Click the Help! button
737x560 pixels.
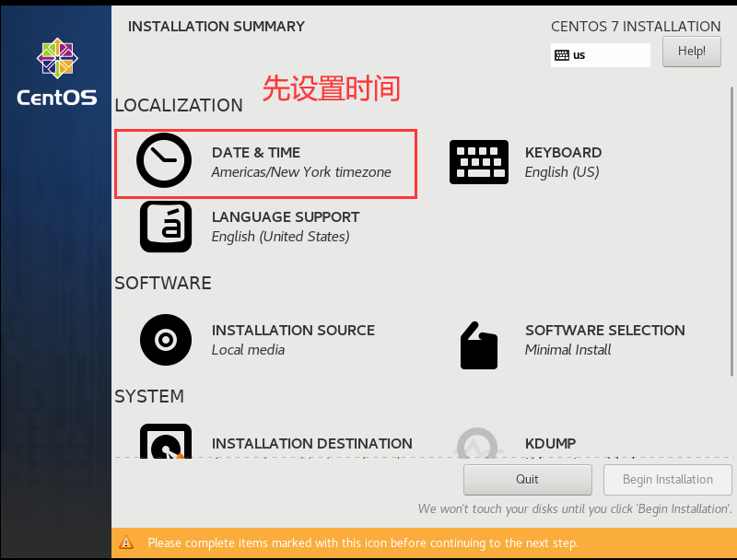click(692, 52)
